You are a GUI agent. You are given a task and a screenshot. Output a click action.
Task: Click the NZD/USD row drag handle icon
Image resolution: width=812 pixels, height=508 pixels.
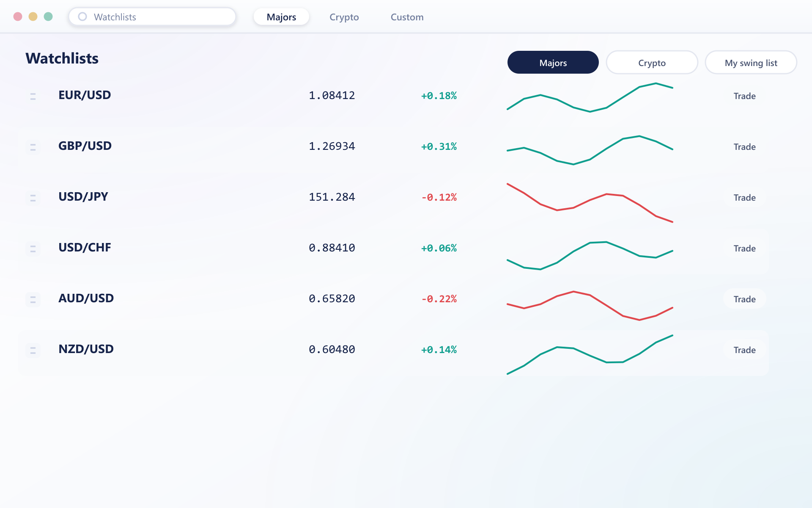pyautogui.click(x=33, y=351)
